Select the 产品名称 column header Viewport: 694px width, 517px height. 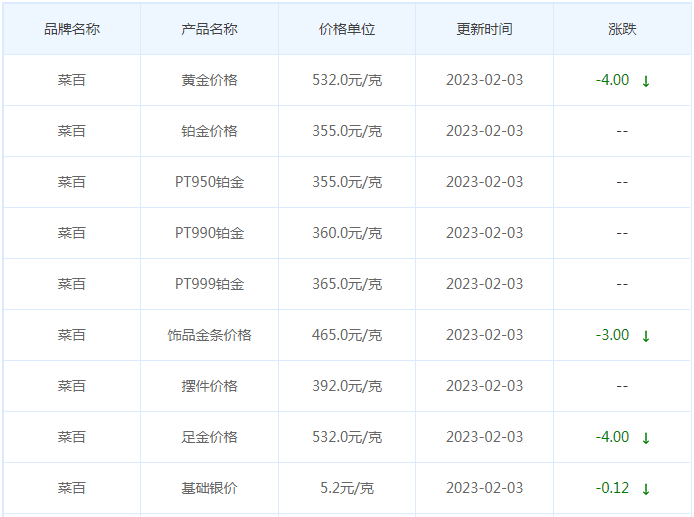click(x=209, y=29)
